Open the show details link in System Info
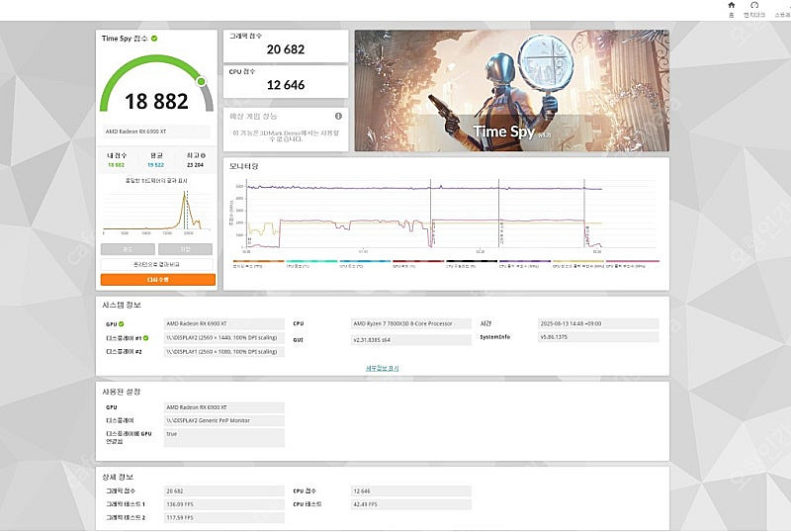This screenshot has height=532, width=791. pyautogui.click(x=383, y=369)
